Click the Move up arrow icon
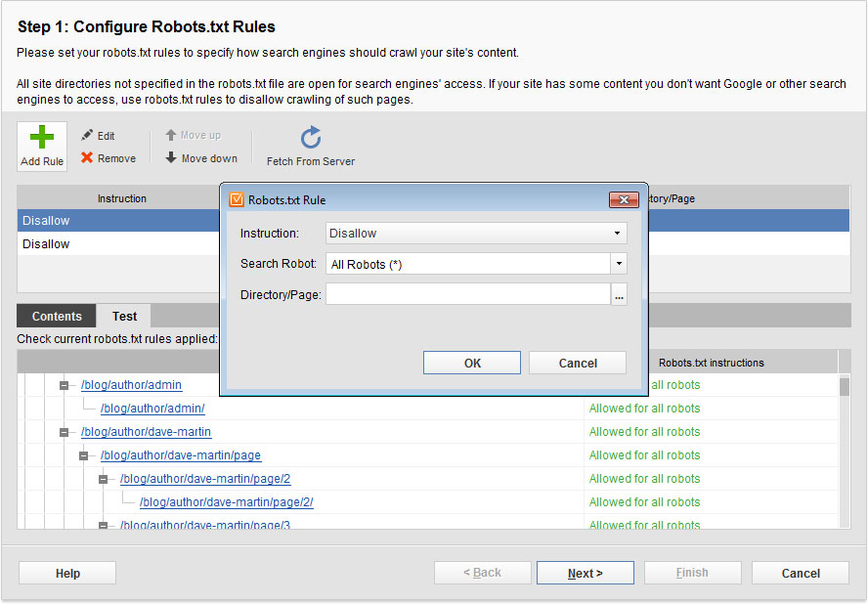Screen dimensions: 868x604 [x=171, y=136]
